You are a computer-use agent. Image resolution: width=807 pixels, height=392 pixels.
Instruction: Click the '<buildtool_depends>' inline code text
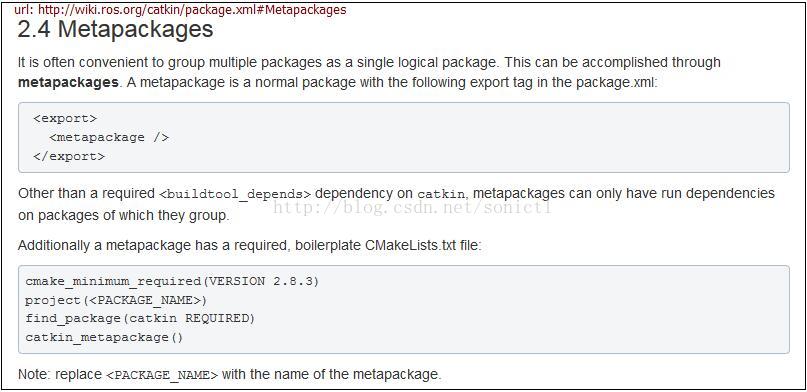(x=235, y=194)
